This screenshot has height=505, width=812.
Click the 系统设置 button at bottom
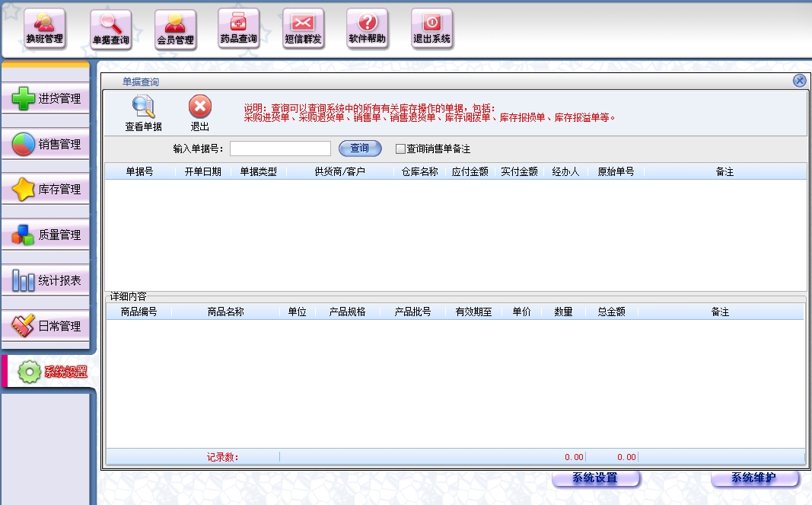click(595, 478)
